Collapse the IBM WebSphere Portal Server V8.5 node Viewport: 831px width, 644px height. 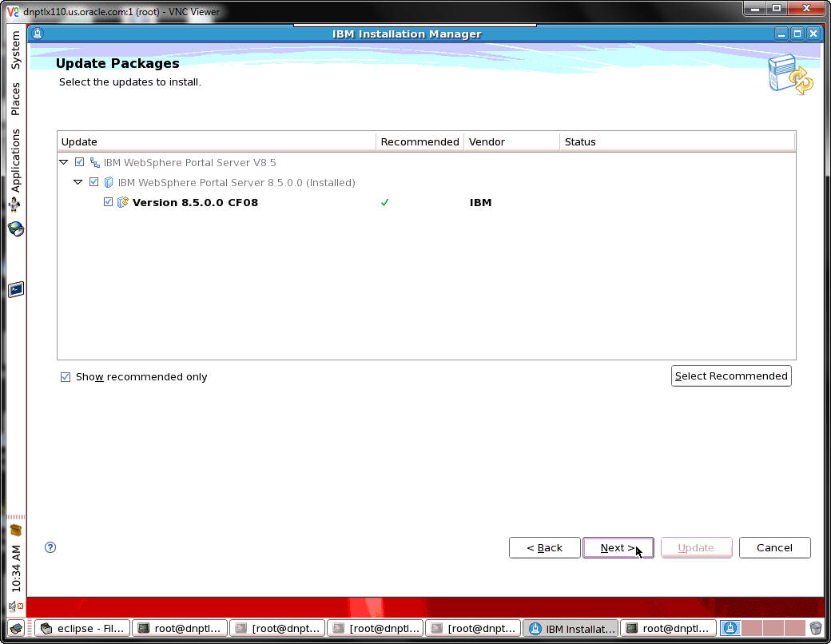tap(64, 161)
